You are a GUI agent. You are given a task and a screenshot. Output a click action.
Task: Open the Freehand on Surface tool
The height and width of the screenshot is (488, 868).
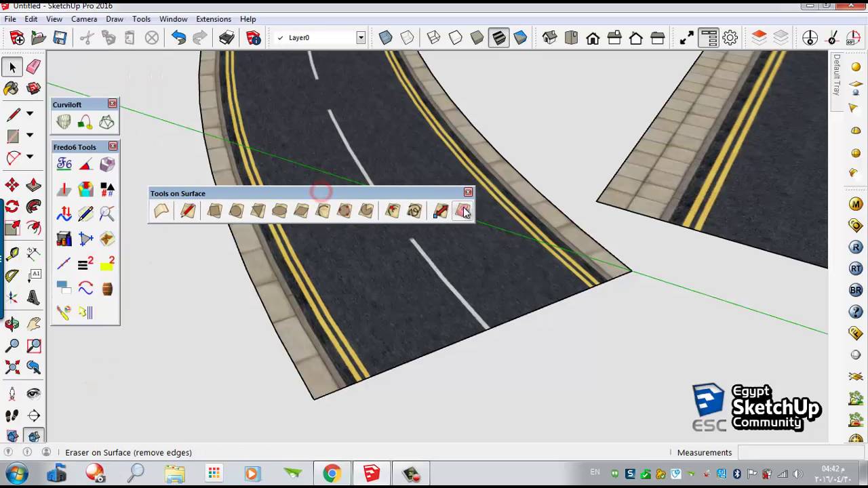414,211
